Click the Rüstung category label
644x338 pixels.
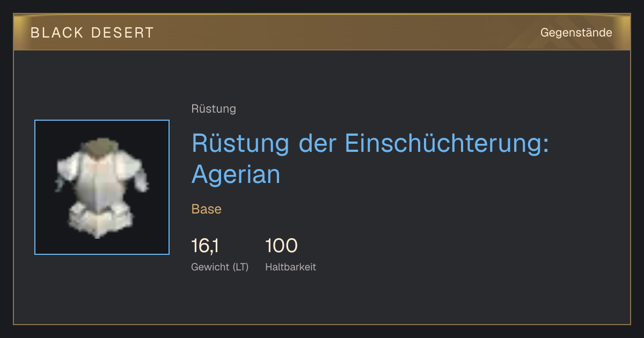click(x=214, y=109)
